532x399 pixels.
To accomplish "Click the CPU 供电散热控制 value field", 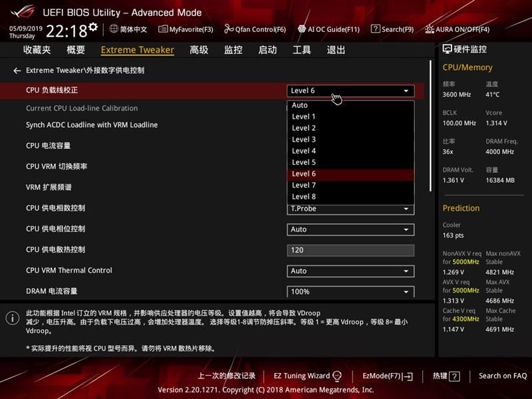I will [x=350, y=251].
